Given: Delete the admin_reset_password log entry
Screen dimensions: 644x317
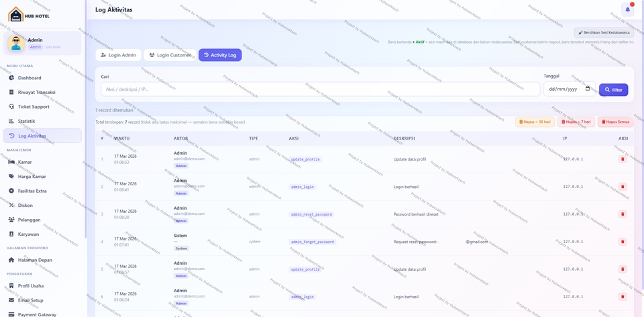Looking at the screenshot, I should tap(622, 214).
